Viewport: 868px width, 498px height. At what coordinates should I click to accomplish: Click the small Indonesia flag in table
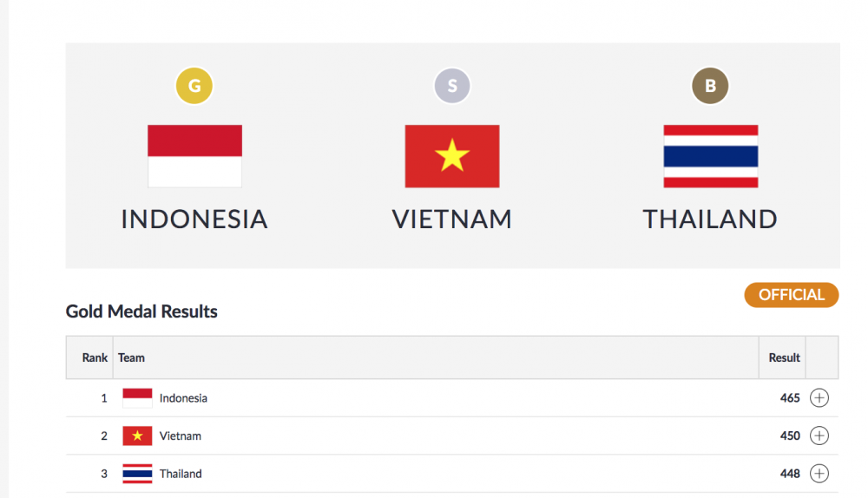coord(137,398)
